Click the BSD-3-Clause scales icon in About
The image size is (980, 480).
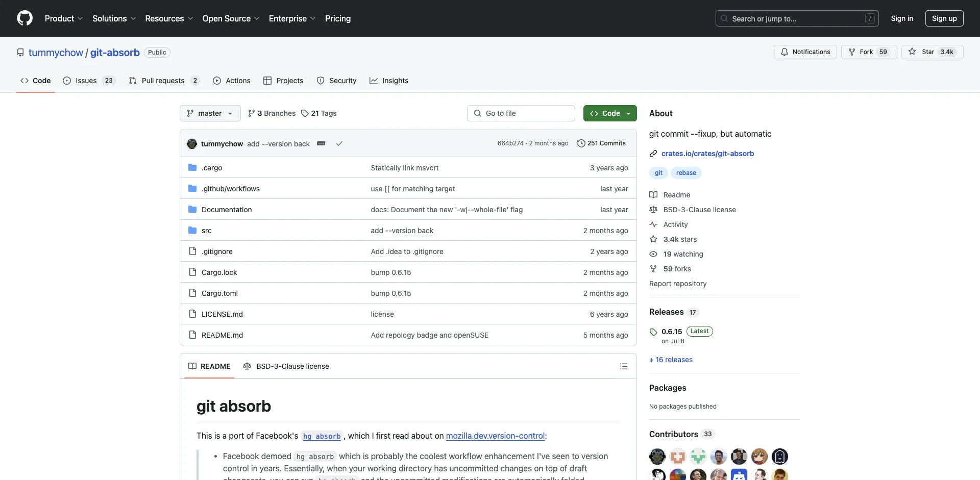tap(653, 210)
